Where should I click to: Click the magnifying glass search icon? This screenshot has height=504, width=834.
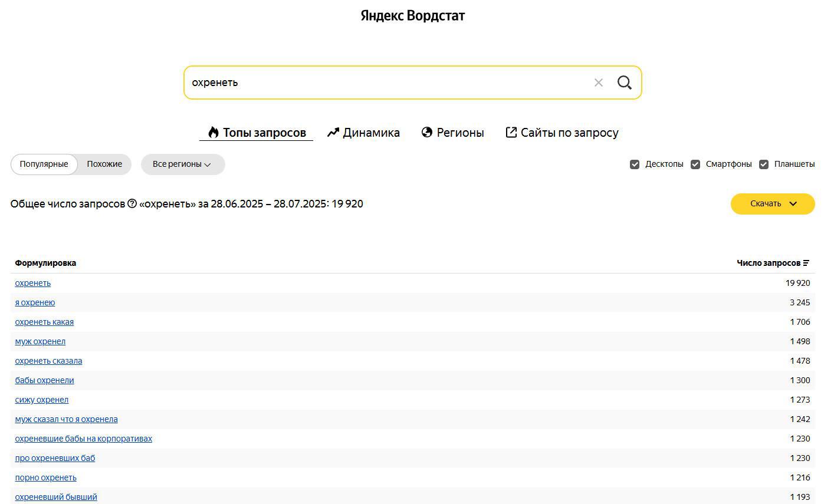[x=624, y=83]
